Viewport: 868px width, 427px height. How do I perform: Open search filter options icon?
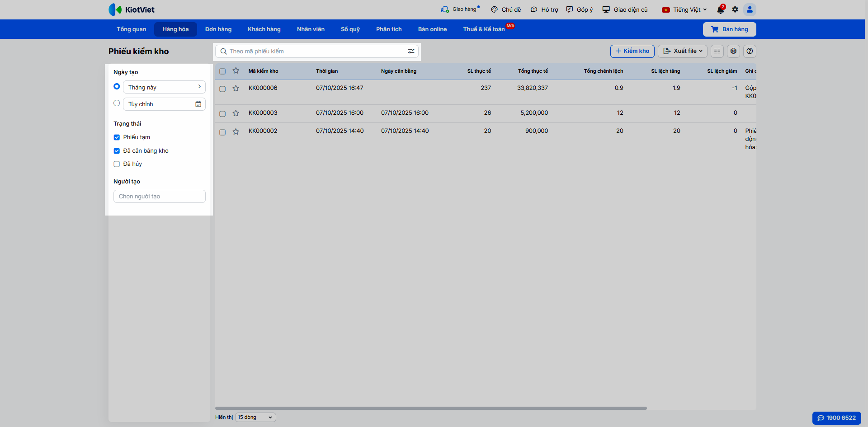(411, 51)
